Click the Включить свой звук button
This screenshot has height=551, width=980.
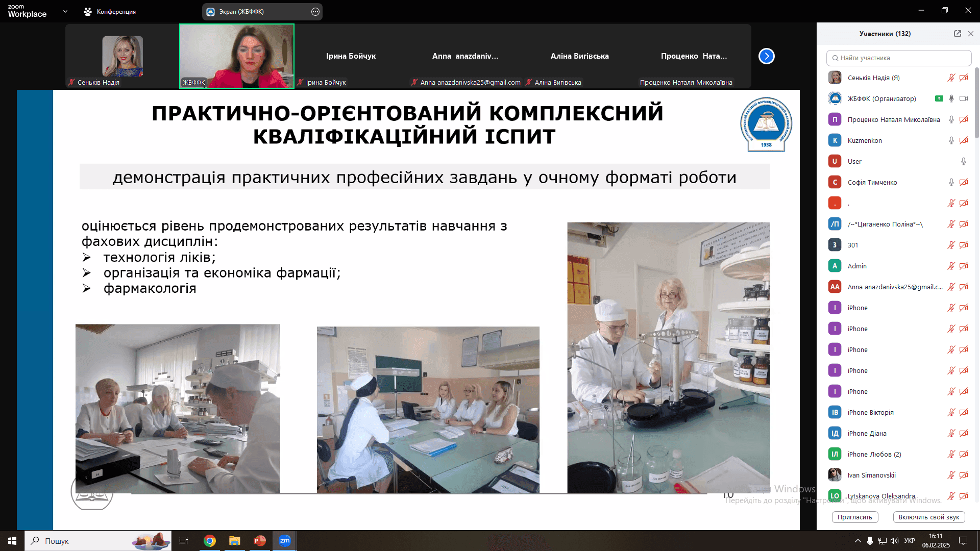tap(929, 517)
